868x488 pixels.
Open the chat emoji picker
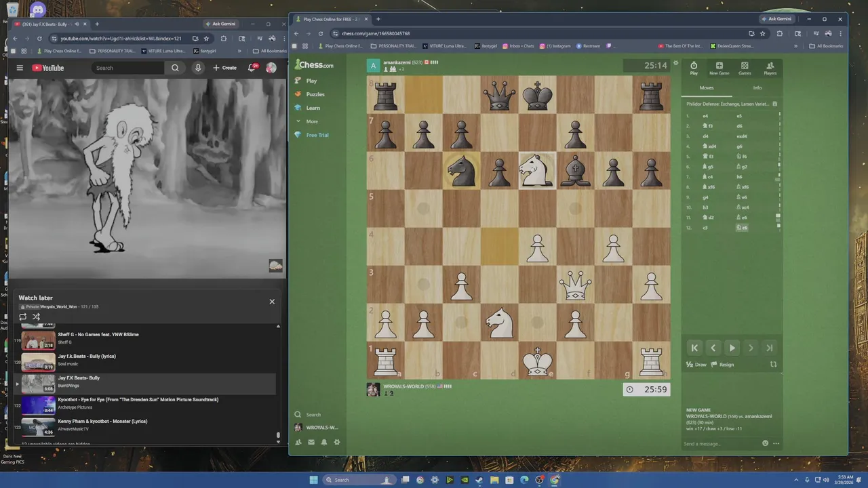coord(766,443)
